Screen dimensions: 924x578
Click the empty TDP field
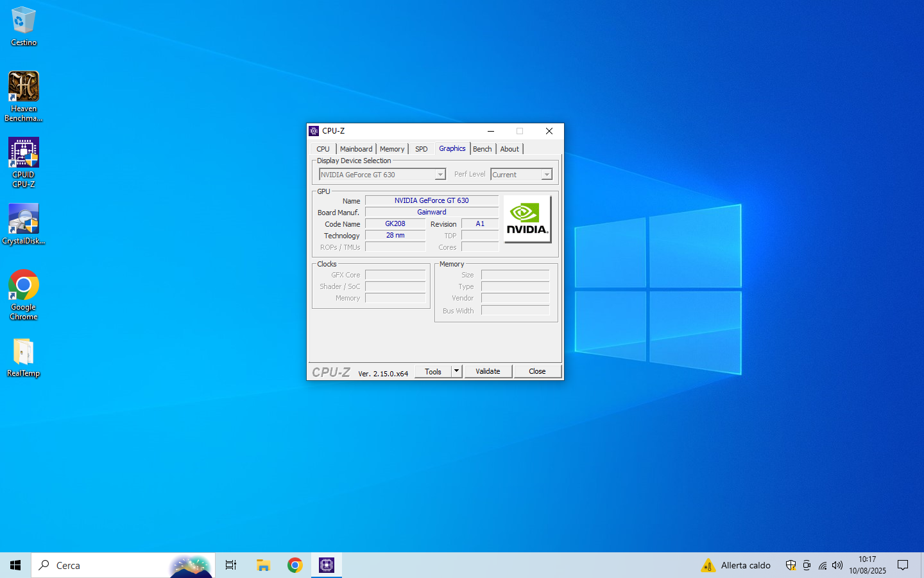[480, 236]
